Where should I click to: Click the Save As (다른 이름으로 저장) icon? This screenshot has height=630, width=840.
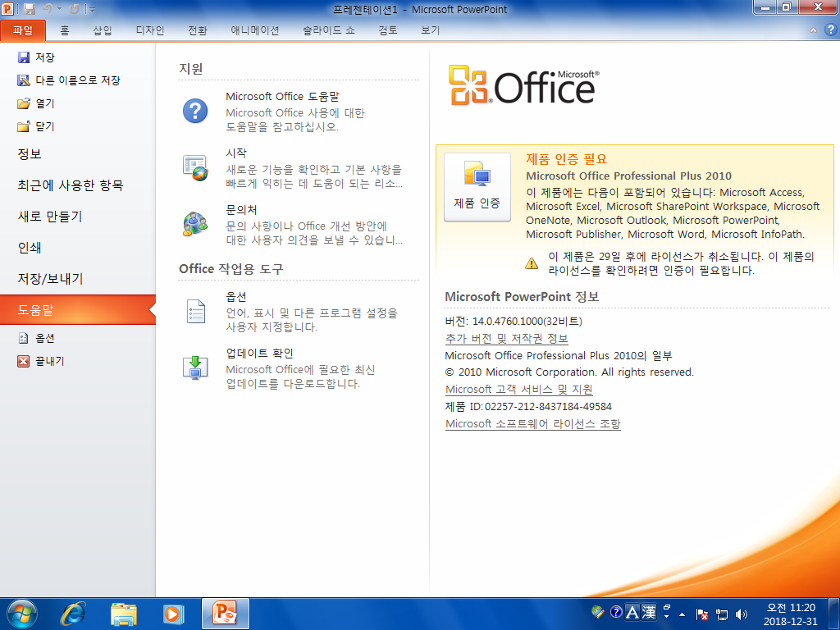24,80
